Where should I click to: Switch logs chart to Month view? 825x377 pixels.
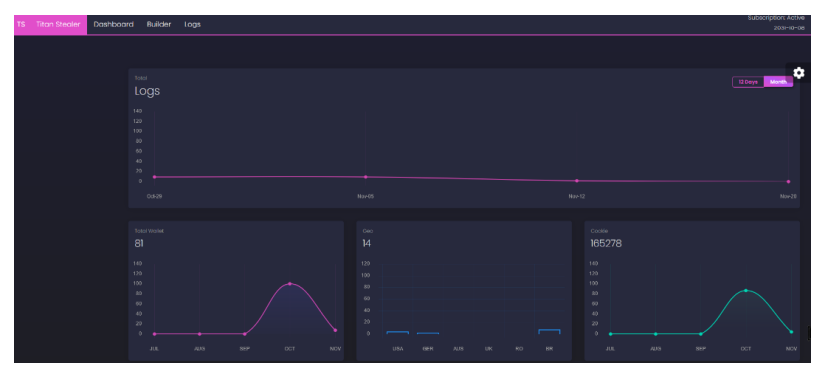pyautogui.click(x=778, y=82)
